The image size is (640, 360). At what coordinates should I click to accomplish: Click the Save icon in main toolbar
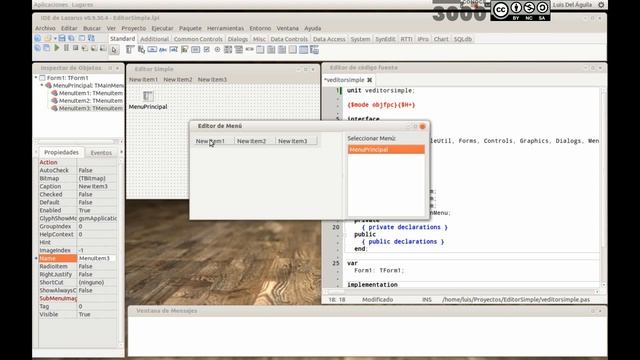click(62, 38)
